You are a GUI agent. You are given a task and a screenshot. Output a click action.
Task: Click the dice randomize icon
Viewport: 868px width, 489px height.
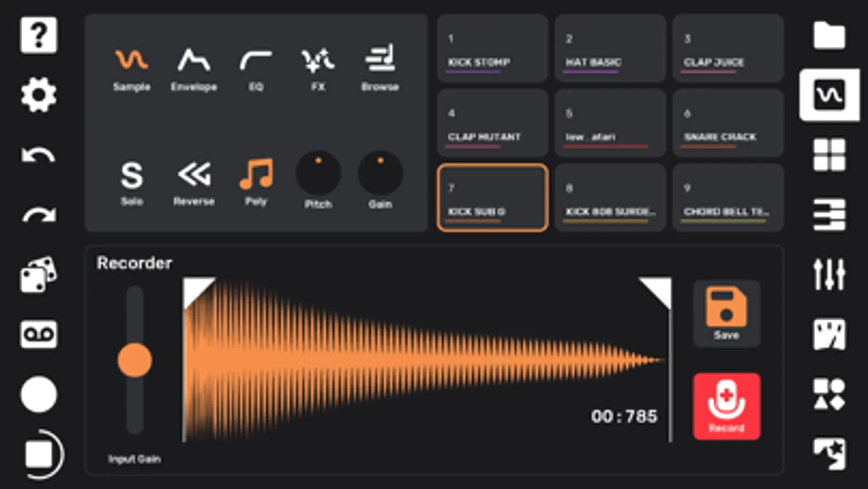point(39,274)
